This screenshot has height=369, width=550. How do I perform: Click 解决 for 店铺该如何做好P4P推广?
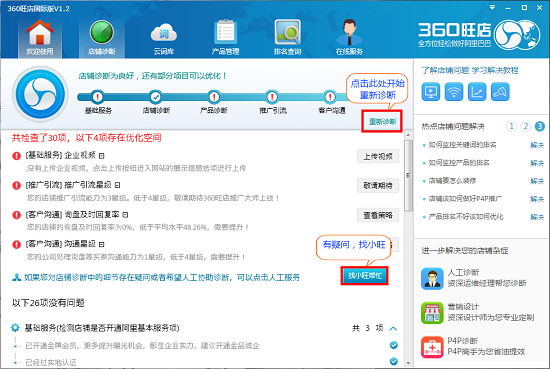click(537, 199)
